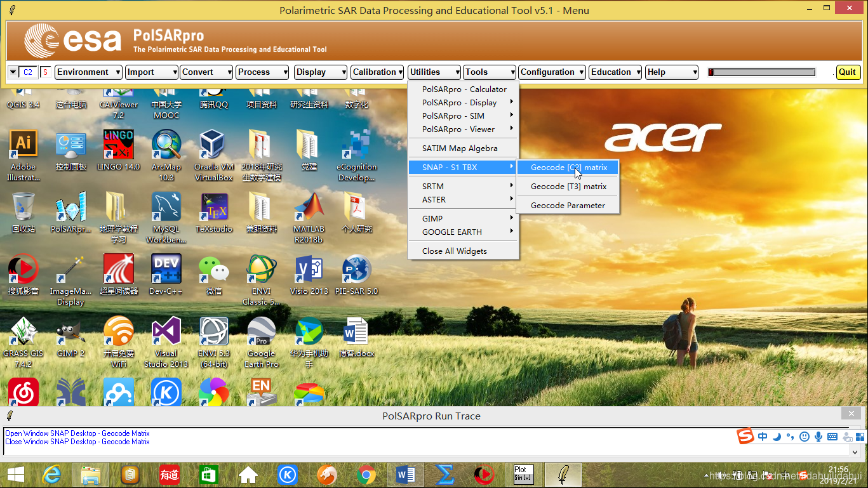Click the C2 data format field
This screenshot has height=488, width=868.
pyautogui.click(x=28, y=72)
